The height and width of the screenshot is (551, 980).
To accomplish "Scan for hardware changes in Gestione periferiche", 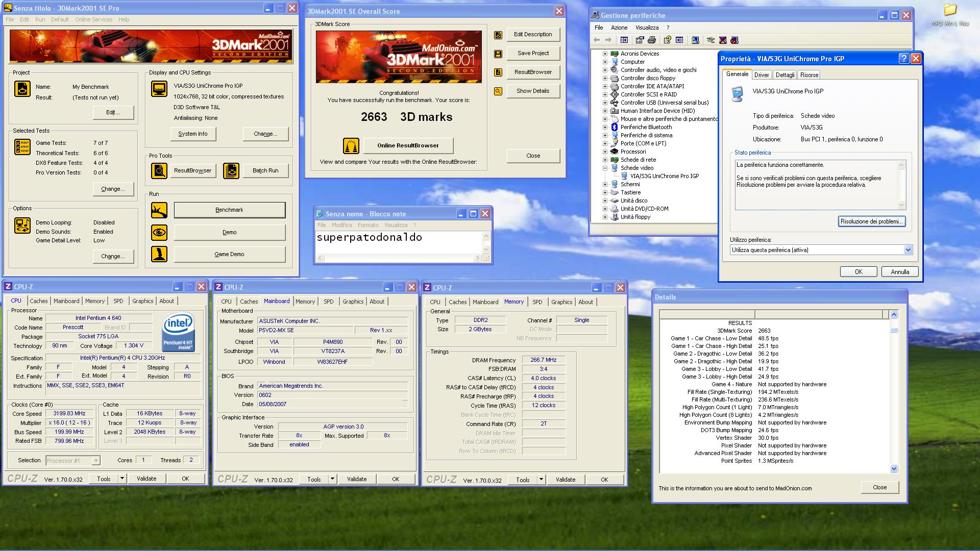I will click(695, 40).
